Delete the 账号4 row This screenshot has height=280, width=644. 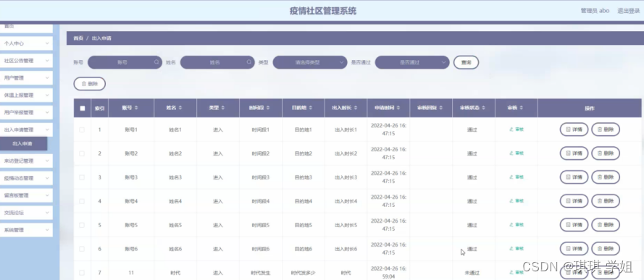[x=606, y=201]
